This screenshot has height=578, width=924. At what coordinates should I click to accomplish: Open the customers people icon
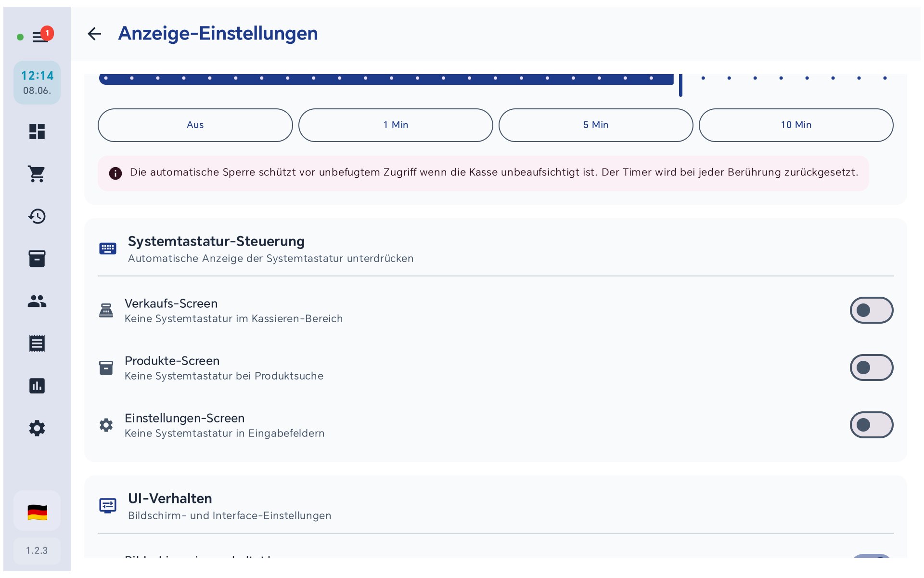point(37,301)
